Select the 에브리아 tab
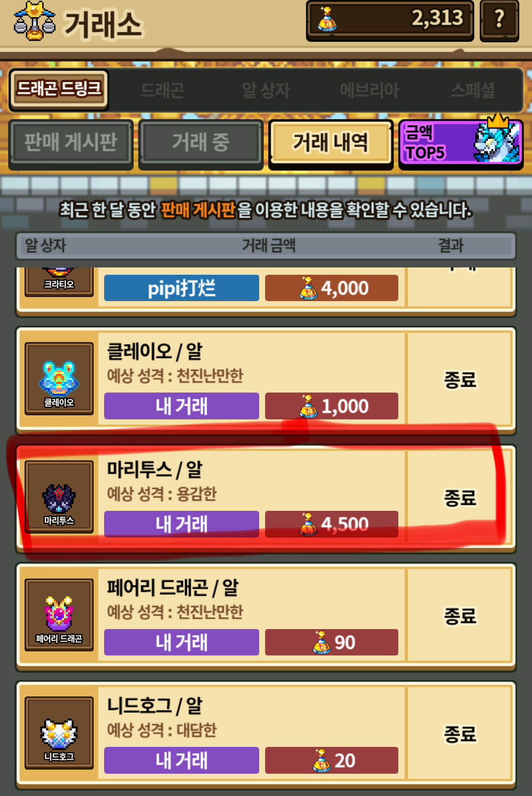Image resolution: width=532 pixels, height=796 pixels. (369, 90)
